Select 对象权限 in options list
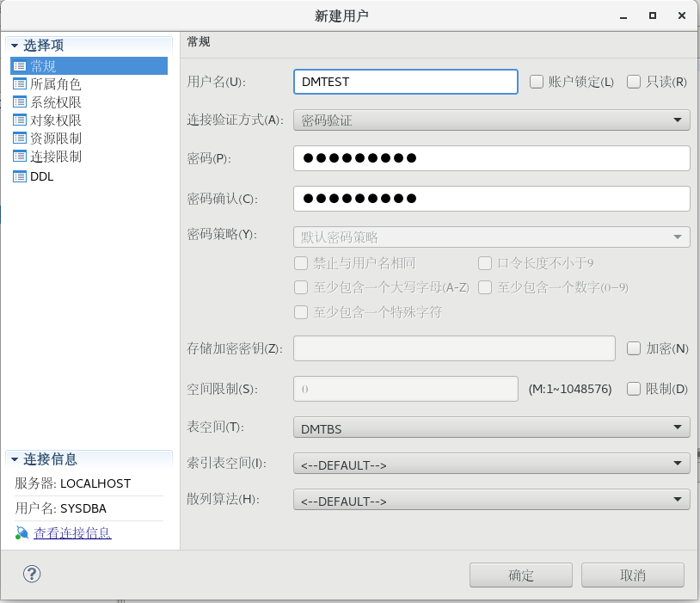Image resolution: width=700 pixels, height=603 pixels. [55, 120]
